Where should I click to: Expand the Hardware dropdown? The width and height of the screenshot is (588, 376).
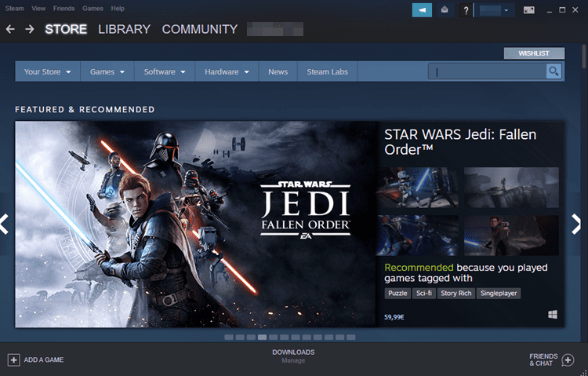(227, 71)
